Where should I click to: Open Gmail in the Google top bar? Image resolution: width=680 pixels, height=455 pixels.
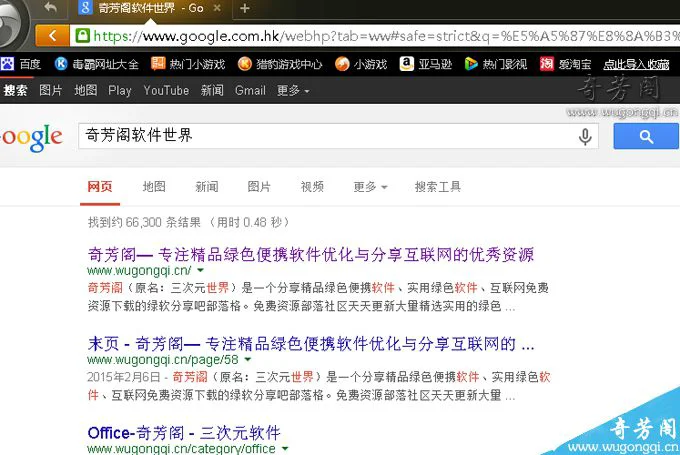coord(250,90)
